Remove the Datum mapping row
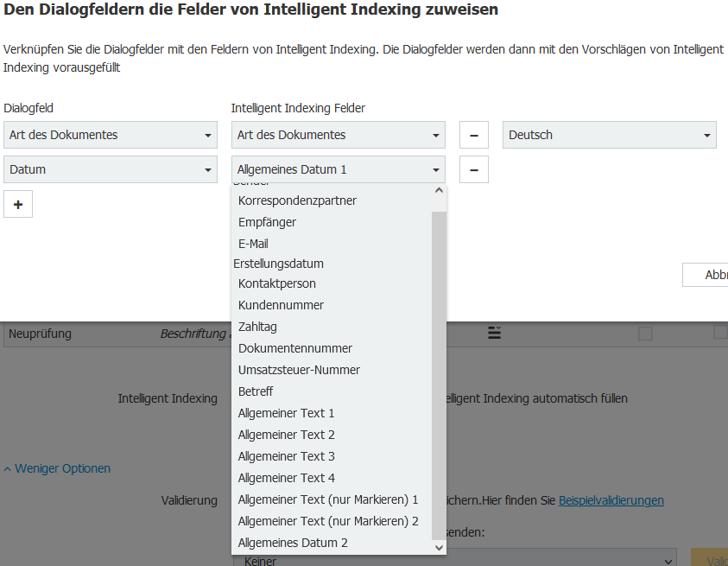The width and height of the screenshot is (728, 566). 473,170
